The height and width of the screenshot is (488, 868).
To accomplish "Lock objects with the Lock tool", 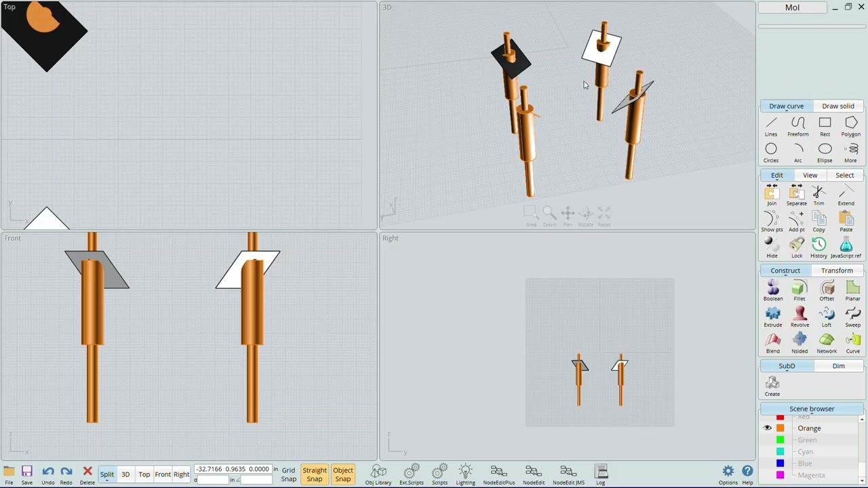I will (797, 249).
